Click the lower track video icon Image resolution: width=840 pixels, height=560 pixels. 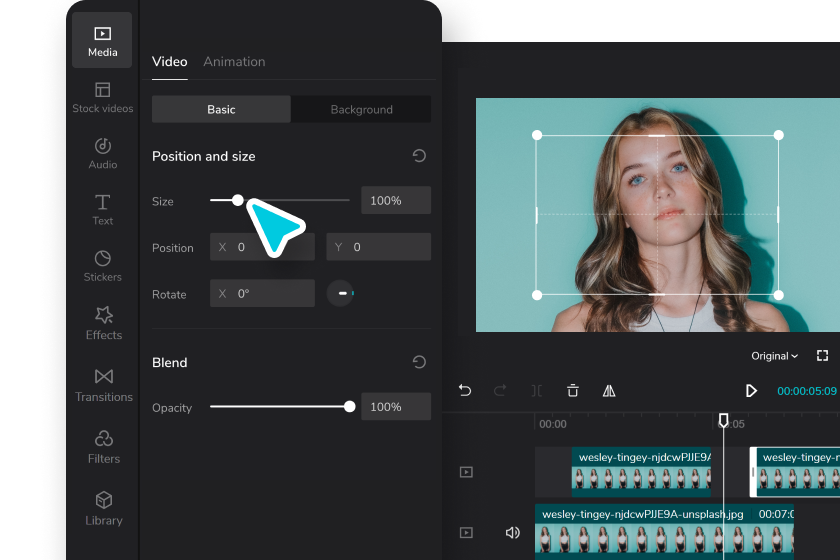466,533
